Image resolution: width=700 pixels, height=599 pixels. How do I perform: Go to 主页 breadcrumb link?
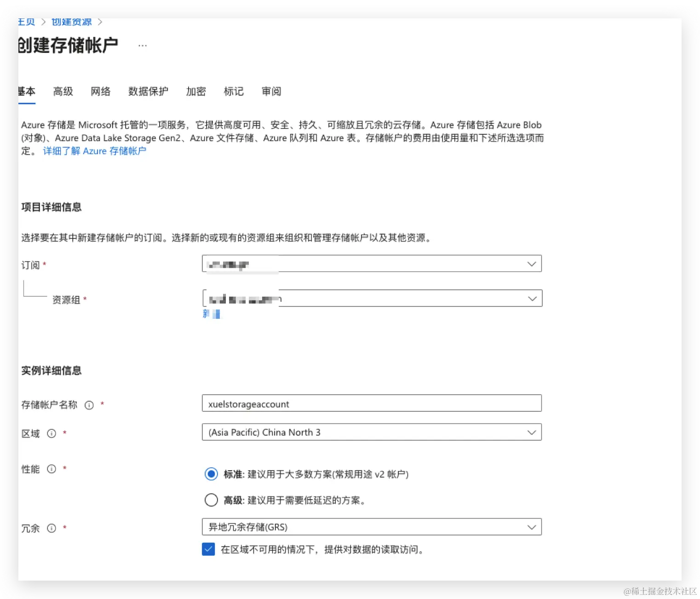point(27,22)
